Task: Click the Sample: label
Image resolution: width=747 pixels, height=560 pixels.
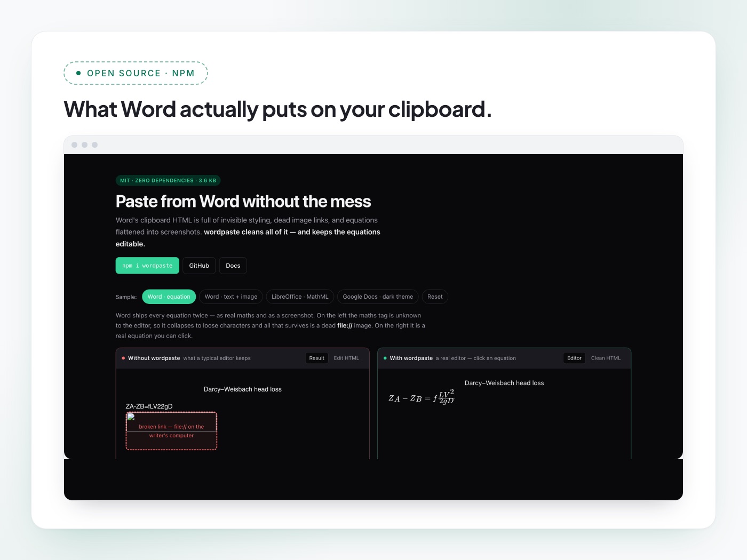Action: pyautogui.click(x=126, y=297)
